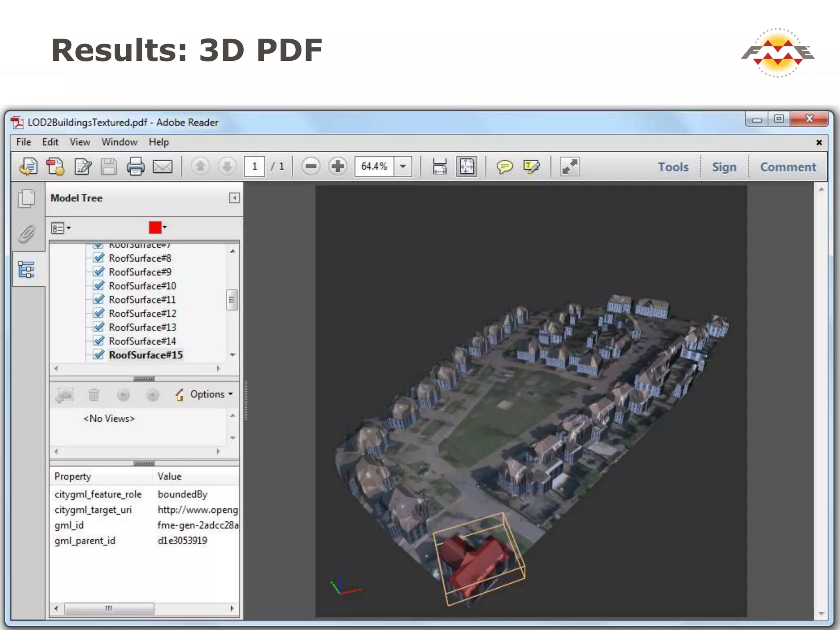Uncheck RoofSurface#9 visibility checkbox

(98, 272)
